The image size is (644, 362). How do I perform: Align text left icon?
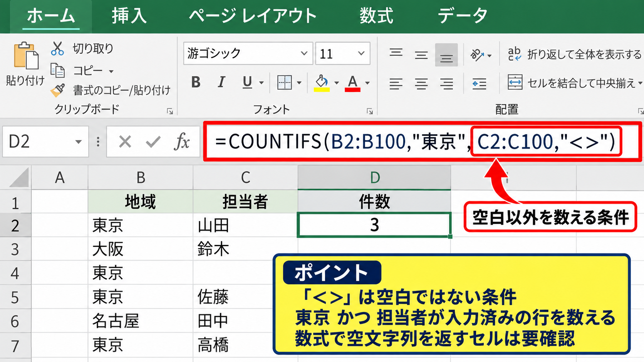(x=396, y=83)
